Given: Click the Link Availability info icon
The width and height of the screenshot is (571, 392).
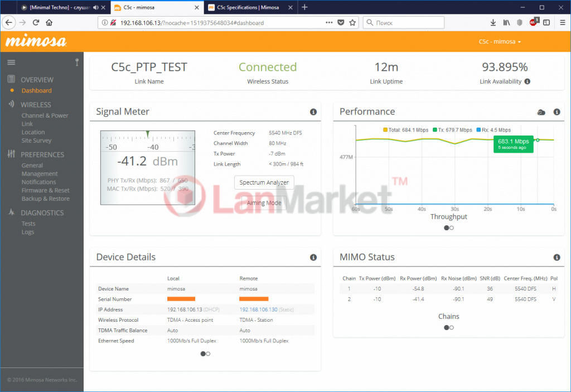Looking at the screenshot, I should coord(528,81).
